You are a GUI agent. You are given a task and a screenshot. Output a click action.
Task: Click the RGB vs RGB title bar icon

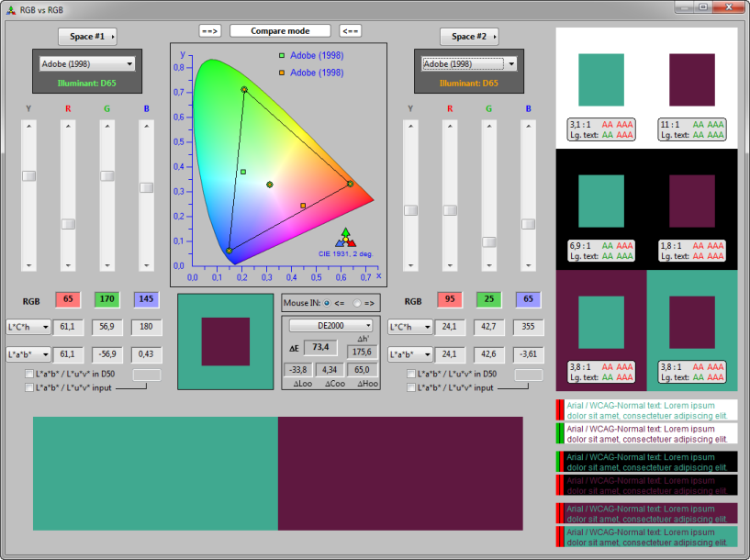(11, 9)
